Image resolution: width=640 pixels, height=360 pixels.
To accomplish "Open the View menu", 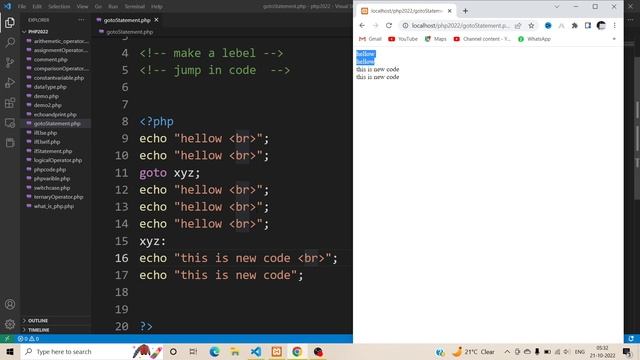I will [82, 7].
